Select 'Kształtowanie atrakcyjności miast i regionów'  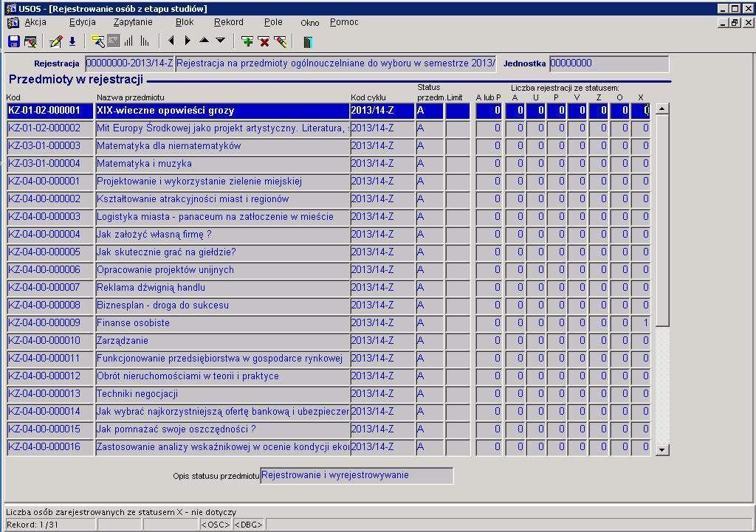222,199
